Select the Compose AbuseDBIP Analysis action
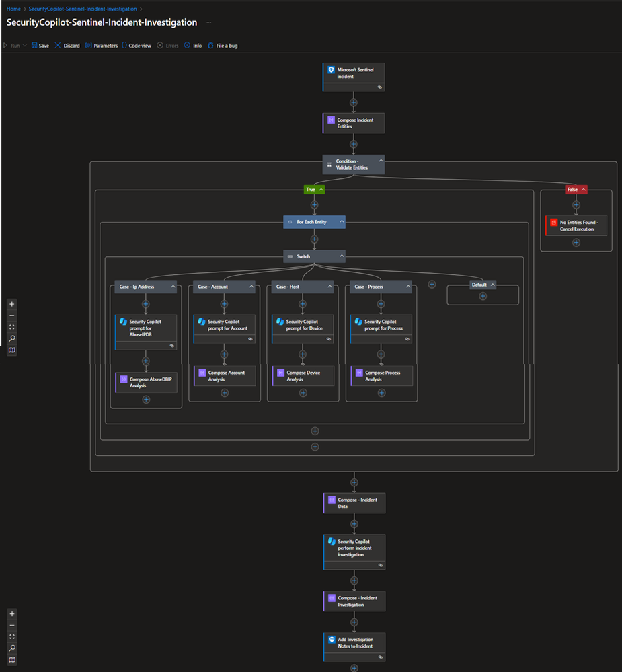This screenshot has width=622, height=672. (146, 382)
